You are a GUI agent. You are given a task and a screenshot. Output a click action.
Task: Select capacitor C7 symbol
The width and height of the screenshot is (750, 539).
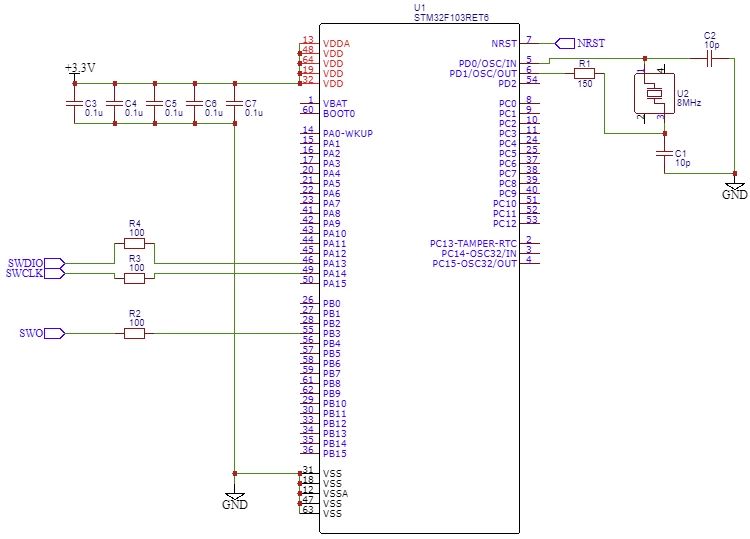click(234, 103)
